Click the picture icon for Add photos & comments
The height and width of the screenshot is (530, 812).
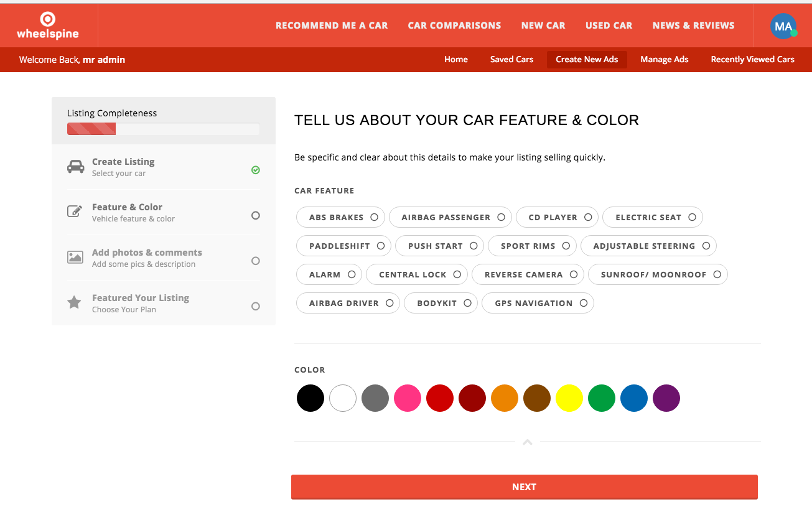pos(75,257)
